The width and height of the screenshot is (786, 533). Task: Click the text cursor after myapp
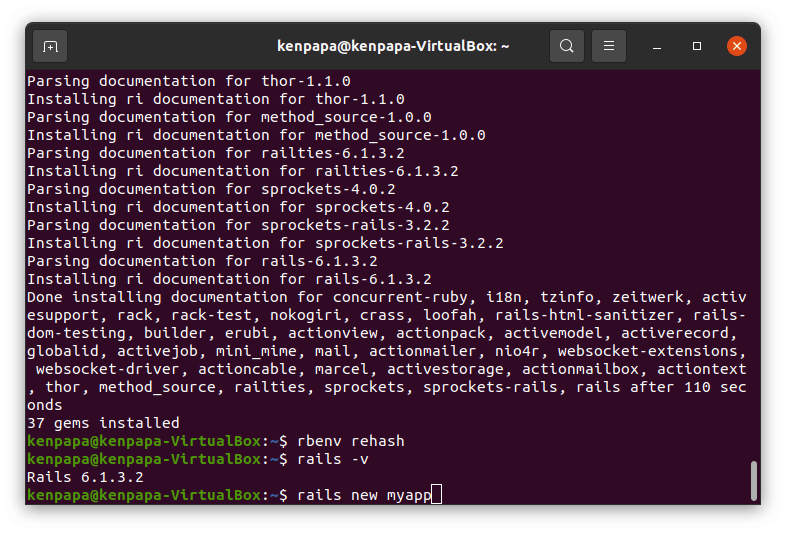435,495
